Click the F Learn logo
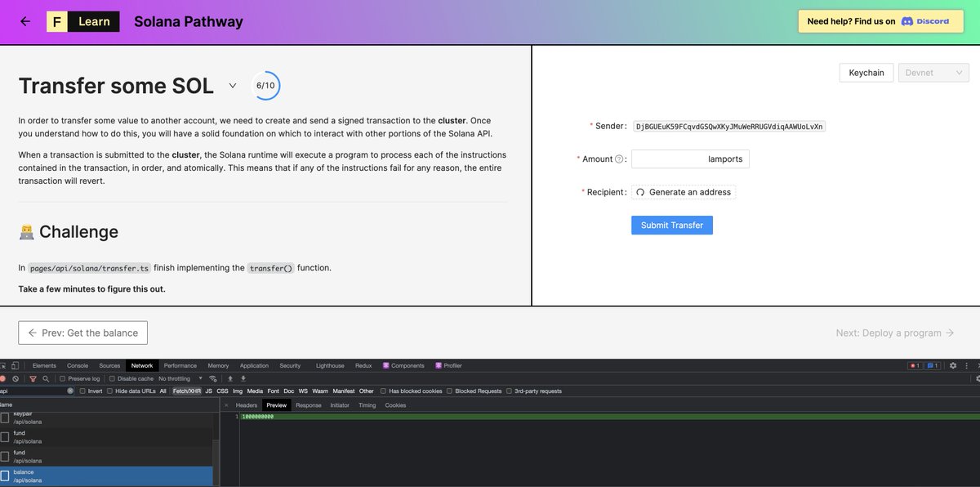Screen dimensions: 980x487 click(x=83, y=22)
